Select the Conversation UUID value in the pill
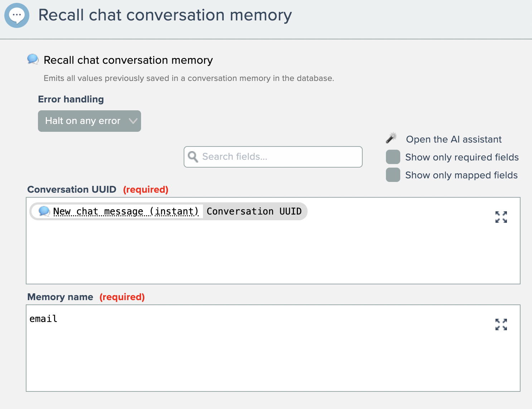The image size is (532, 409). [254, 211]
